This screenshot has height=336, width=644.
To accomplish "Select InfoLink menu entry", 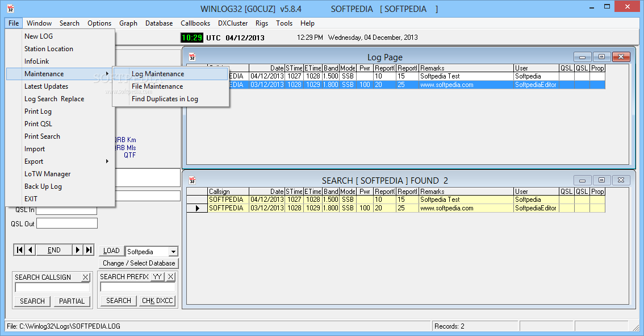I will [x=61, y=61].
